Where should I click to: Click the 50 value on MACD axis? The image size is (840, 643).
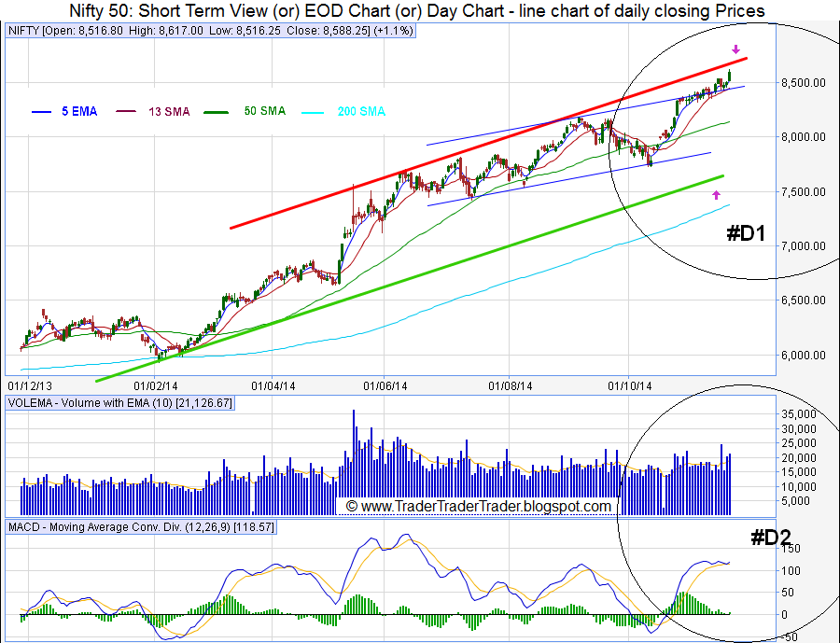[x=788, y=593]
